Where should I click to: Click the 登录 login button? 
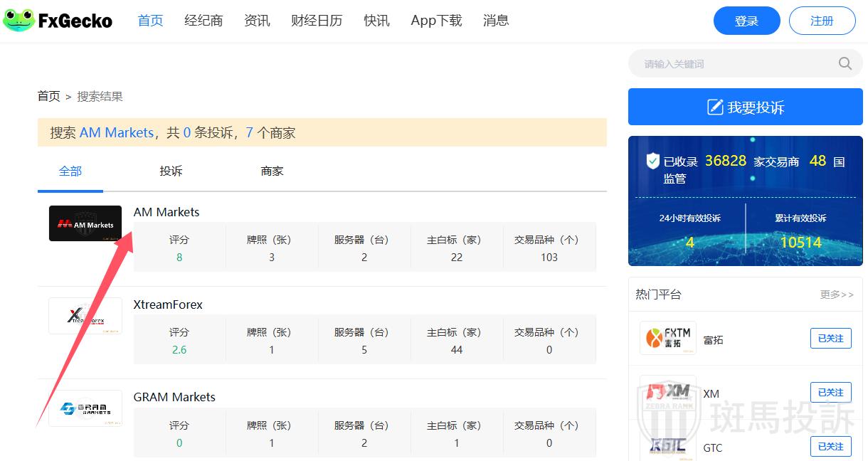[746, 21]
